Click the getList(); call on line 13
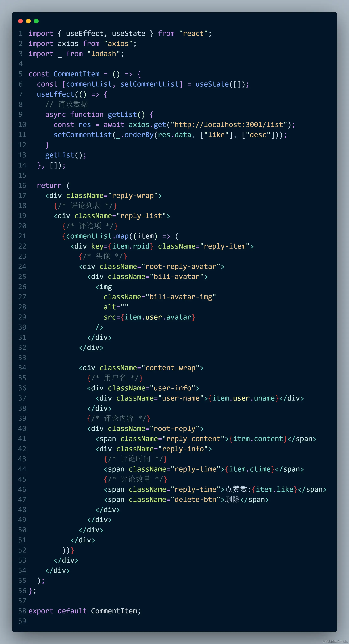Viewport: 349px width, 644px height. 66,155
